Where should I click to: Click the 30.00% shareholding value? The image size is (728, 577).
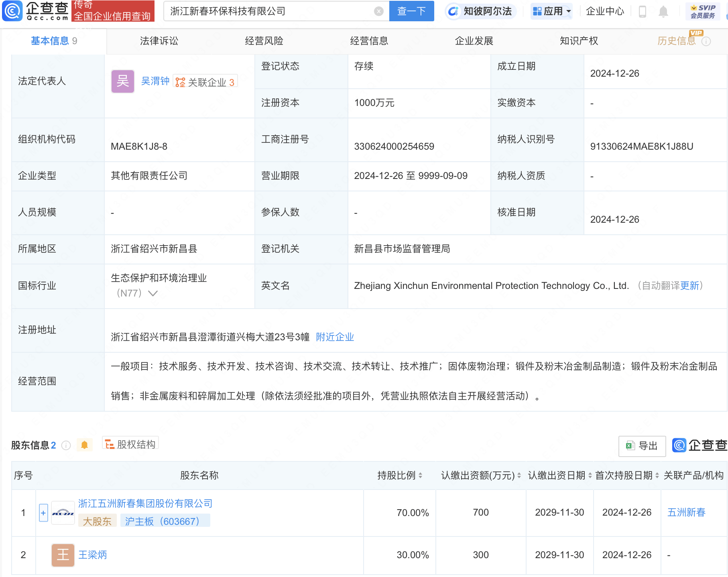coord(413,555)
